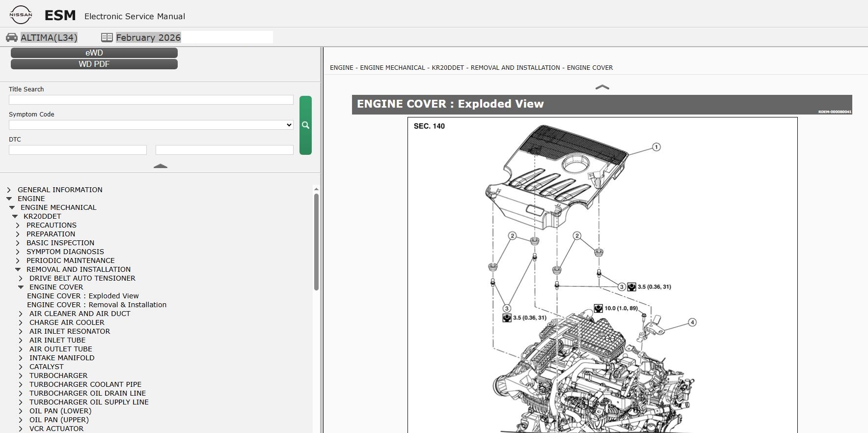Click the navigation tree scrollbar thumb

[316, 242]
